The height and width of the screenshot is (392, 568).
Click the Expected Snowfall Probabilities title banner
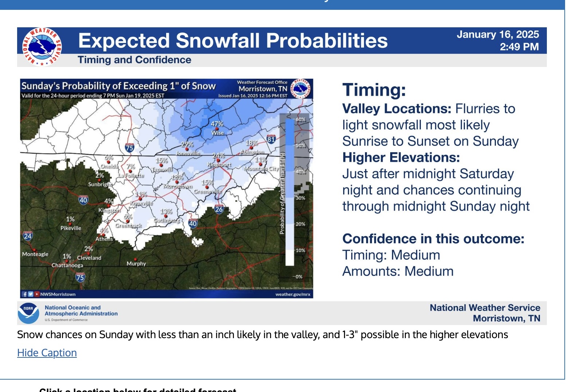point(282,41)
